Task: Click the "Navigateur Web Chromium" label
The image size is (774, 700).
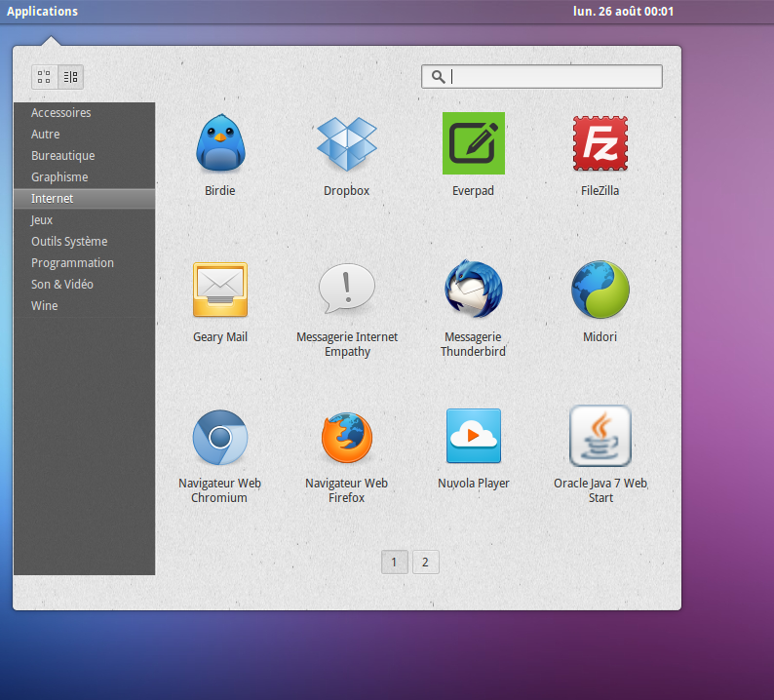Action: point(219,490)
